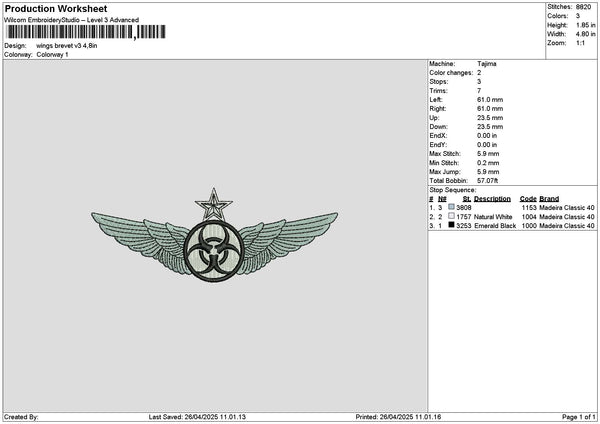Screen dimensions: 600x424
Task: Click the Machine value 'Tajima'
Action: pos(487,64)
